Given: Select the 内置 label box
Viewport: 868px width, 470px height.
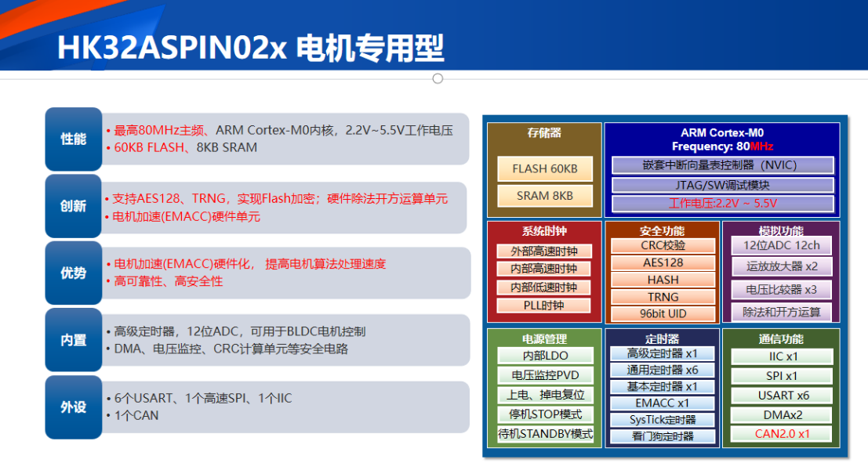Looking at the screenshot, I should (x=74, y=340).
